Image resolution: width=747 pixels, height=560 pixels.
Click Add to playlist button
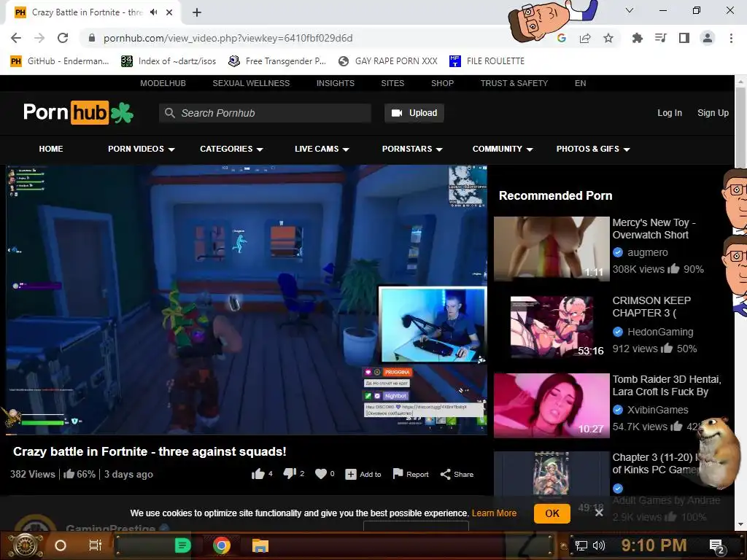363,474
